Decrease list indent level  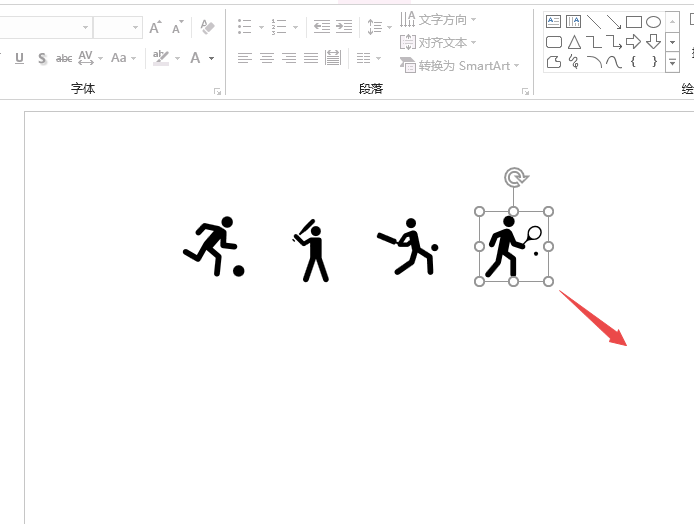(322, 27)
